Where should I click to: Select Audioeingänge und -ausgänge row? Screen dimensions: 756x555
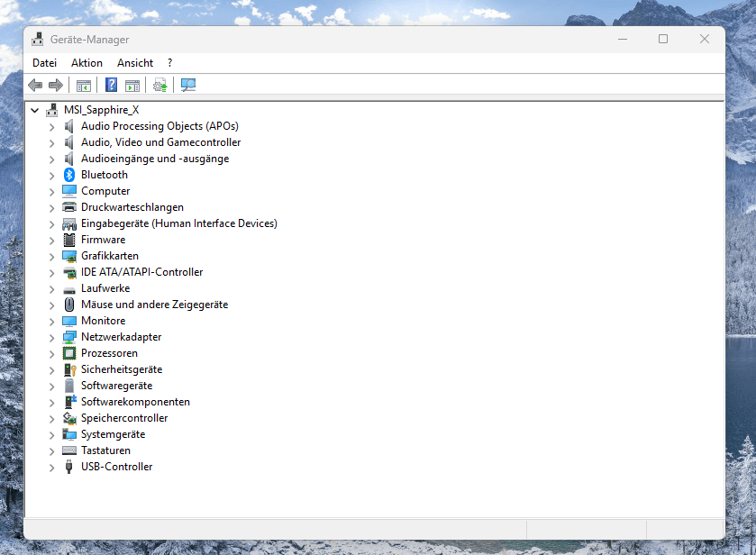point(155,159)
